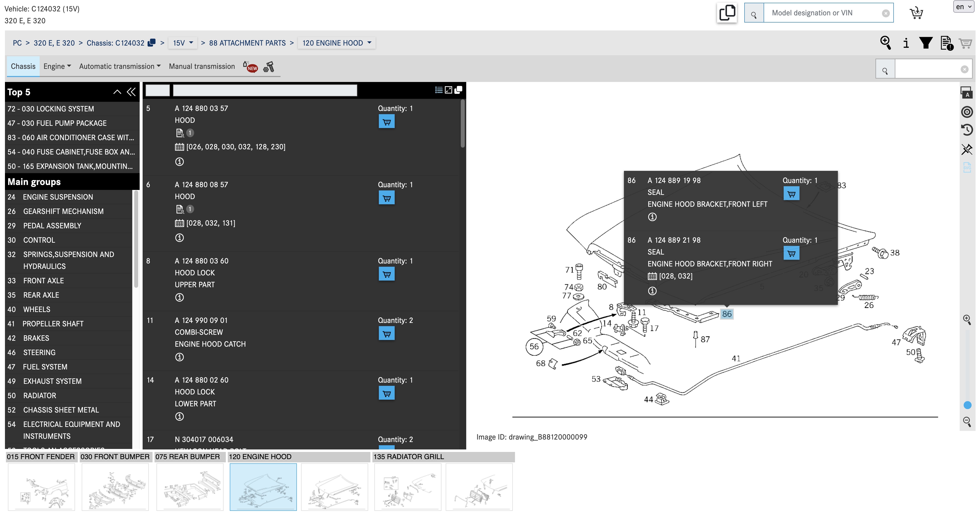Click the front fender drawing thumbnail
980x522 pixels.
[x=41, y=487]
